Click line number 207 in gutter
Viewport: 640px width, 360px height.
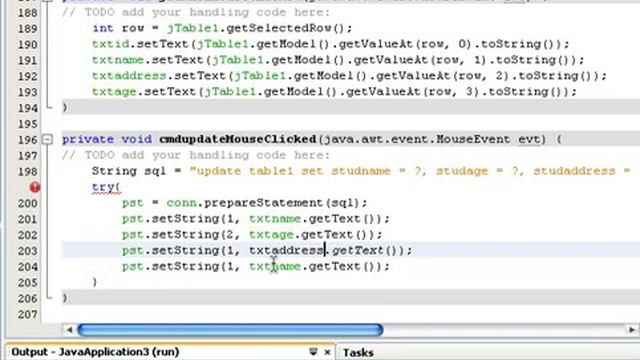[x=27, y=315]
